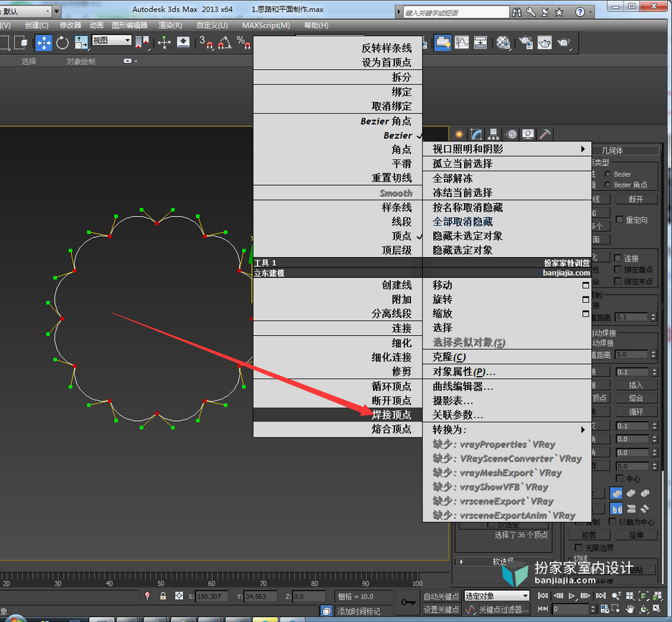This screenshot has height=622, width=672.
Task: Open the Display panel monitor icon
Action: [528, 134]
